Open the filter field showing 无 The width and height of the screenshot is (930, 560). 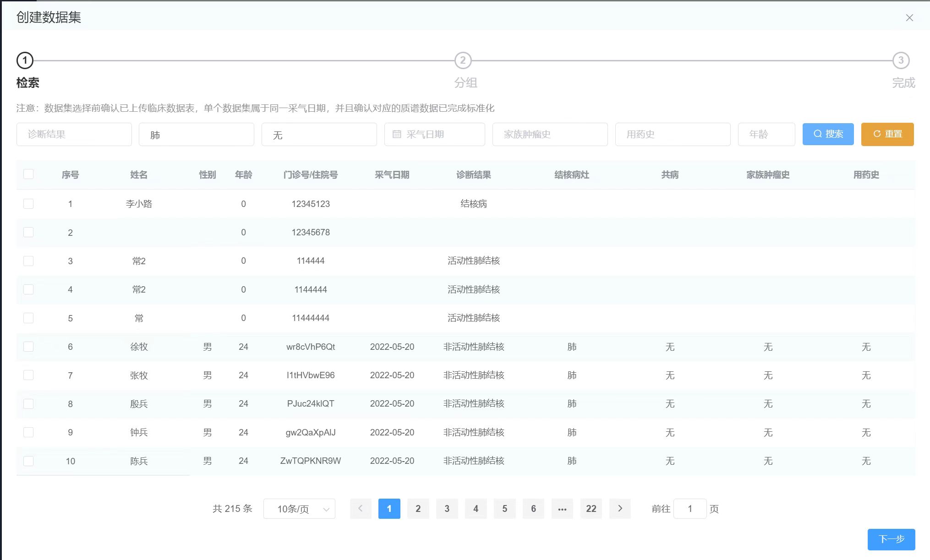(319, 134)
